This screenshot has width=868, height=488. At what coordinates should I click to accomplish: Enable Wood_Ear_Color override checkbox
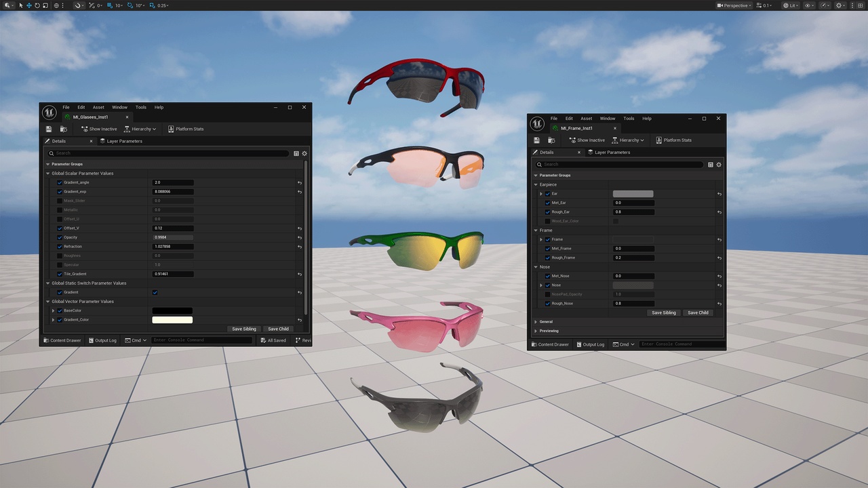click(548, 221)
